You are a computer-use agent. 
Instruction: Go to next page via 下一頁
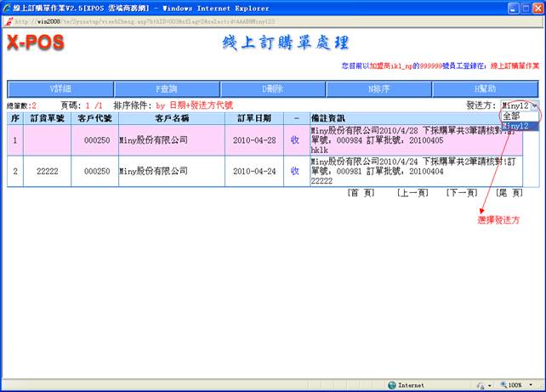point(461,193)
